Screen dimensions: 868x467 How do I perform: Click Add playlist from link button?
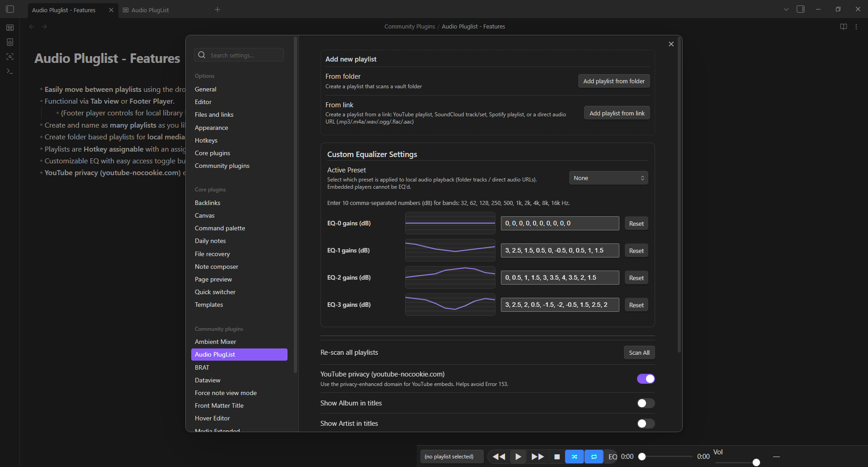[617, 113]
